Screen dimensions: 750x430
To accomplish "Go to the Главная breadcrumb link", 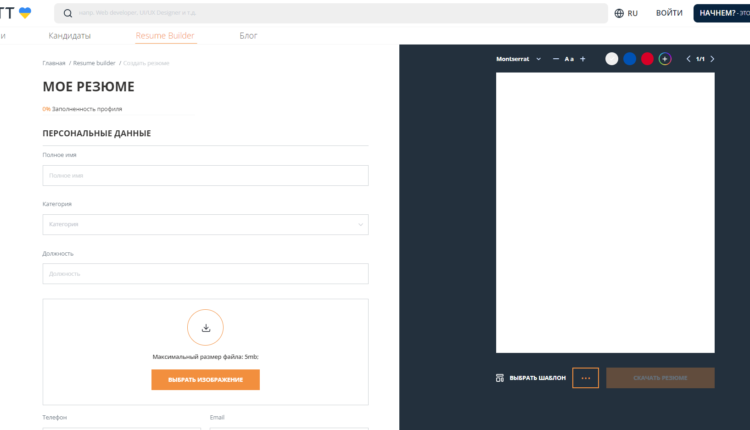I will tap(54, 63).
